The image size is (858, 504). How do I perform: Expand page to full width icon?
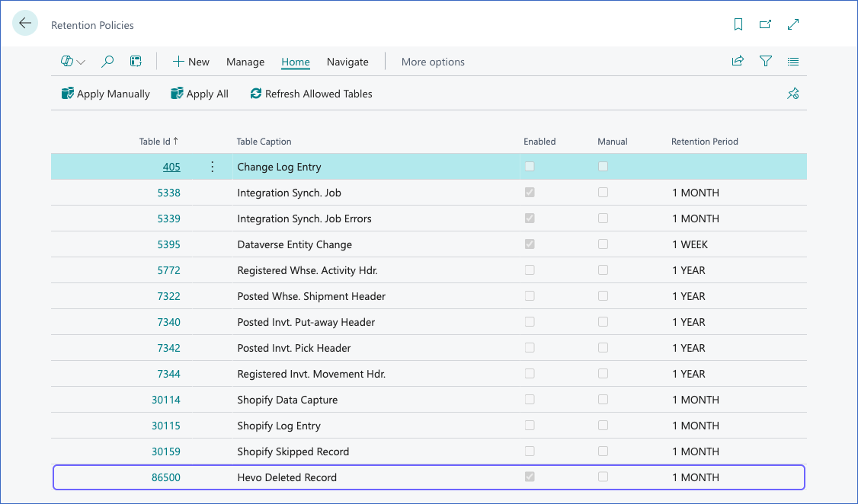pos(793,24)
